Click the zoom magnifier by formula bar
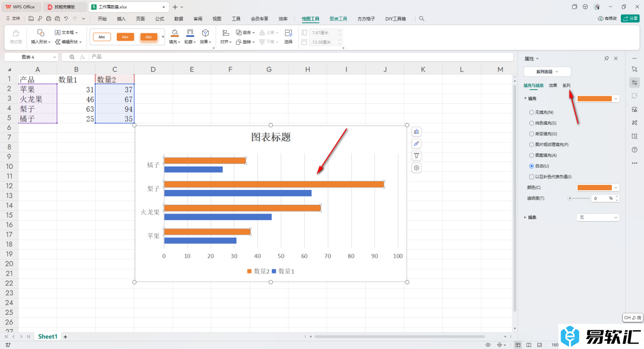This screenshot has height=349, width=644. click(x=72, y=57)
